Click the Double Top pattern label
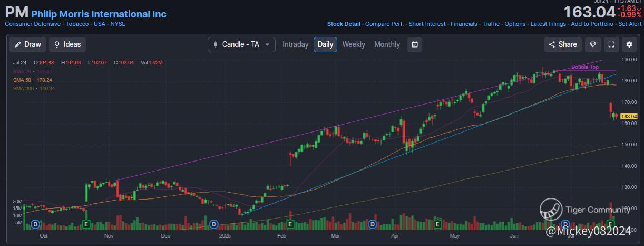This screenshot has width=644, height=246. 585,67
